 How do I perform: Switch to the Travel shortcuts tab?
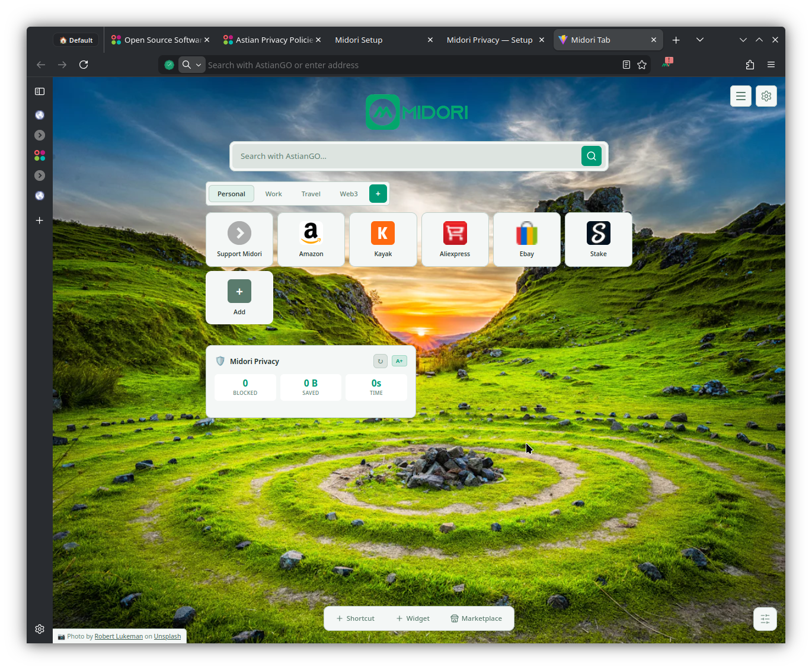(311, 194)
